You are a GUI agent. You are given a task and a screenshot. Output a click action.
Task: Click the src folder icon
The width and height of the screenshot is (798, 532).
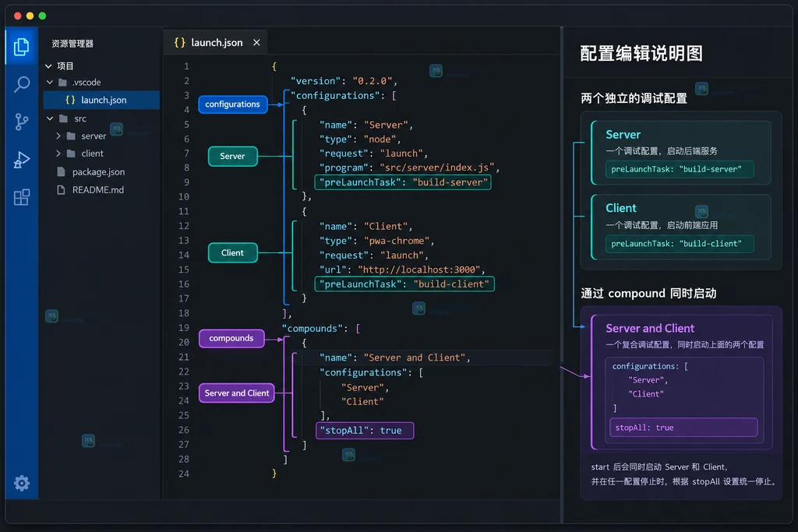click(x=64, y=118)
